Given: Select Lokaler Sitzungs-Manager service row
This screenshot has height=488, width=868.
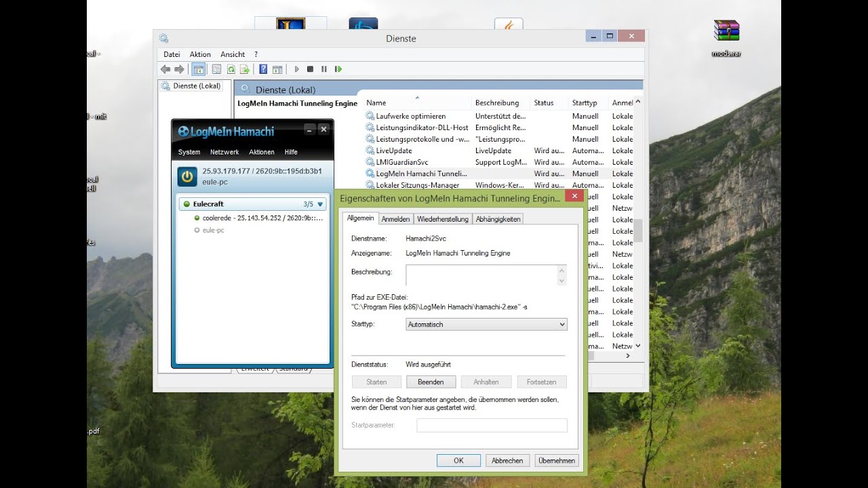Looking at the screenshot, I should [x=499, y=185].
